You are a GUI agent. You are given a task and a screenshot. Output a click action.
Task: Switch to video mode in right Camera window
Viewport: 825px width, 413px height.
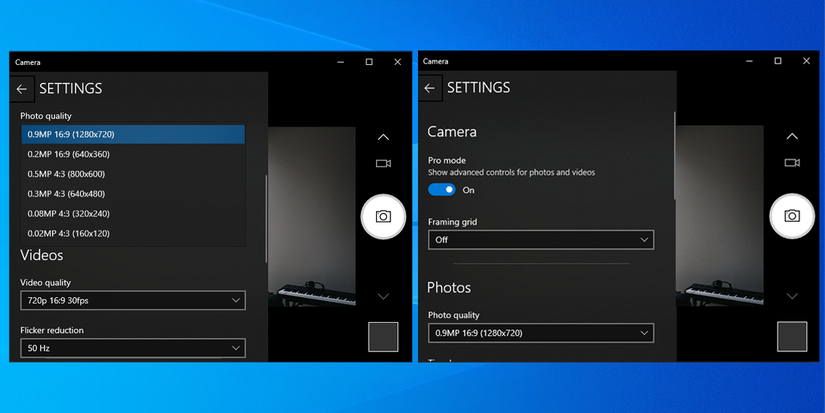(792, 163)
